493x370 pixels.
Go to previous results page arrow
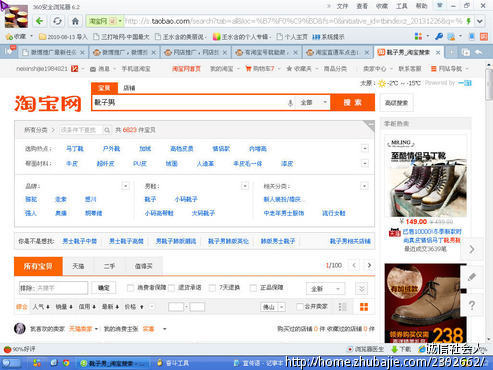pyautogui.click(x=354, y=265)
